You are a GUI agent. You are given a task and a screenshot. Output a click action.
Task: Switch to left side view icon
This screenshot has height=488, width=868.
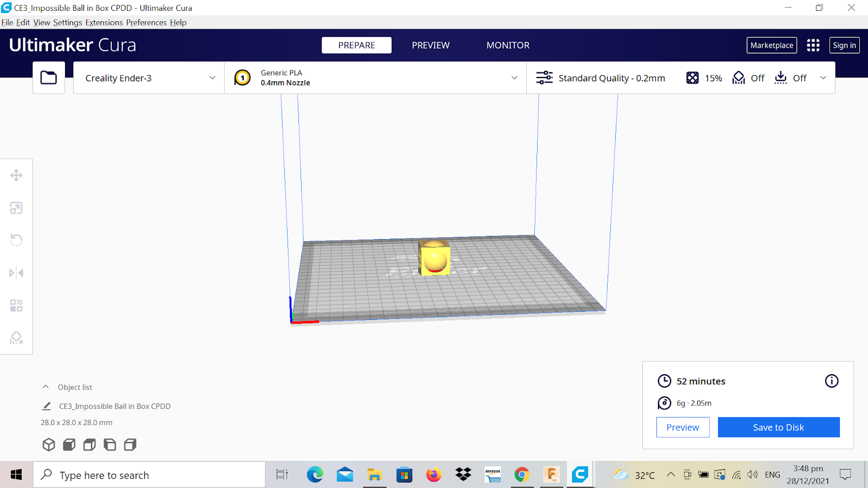point(110,445)
